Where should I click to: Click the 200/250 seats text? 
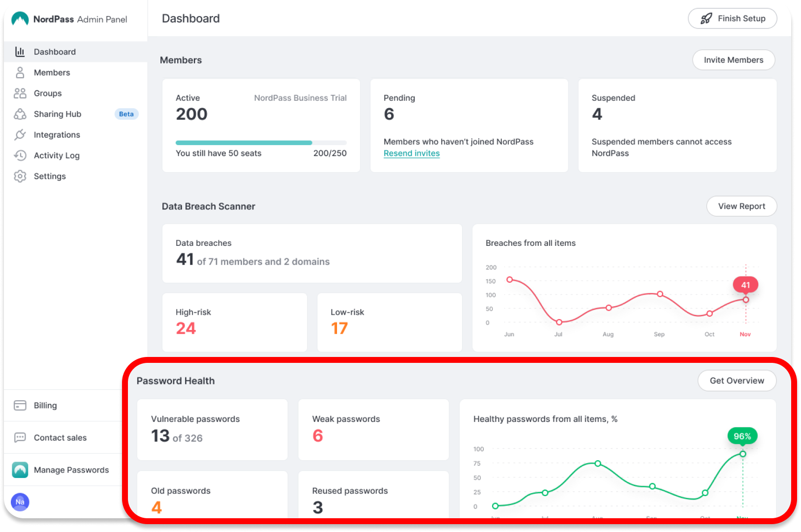(330, 153)
